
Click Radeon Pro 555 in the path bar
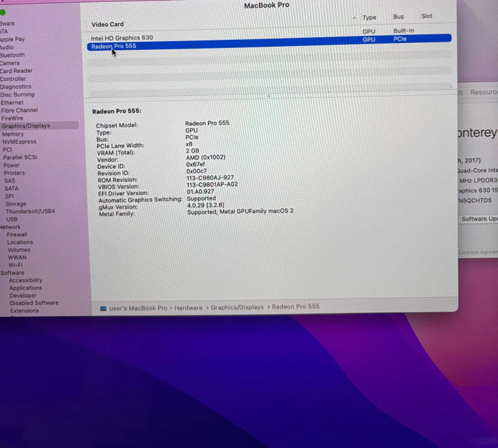point(296,307)
